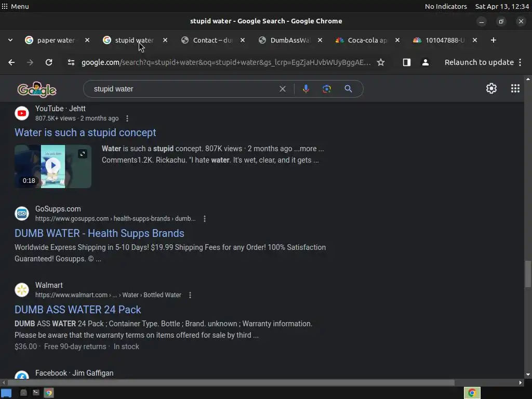Open the file manager taskbar icon
This screenshot has height=399, width=532.
(23, 393)
